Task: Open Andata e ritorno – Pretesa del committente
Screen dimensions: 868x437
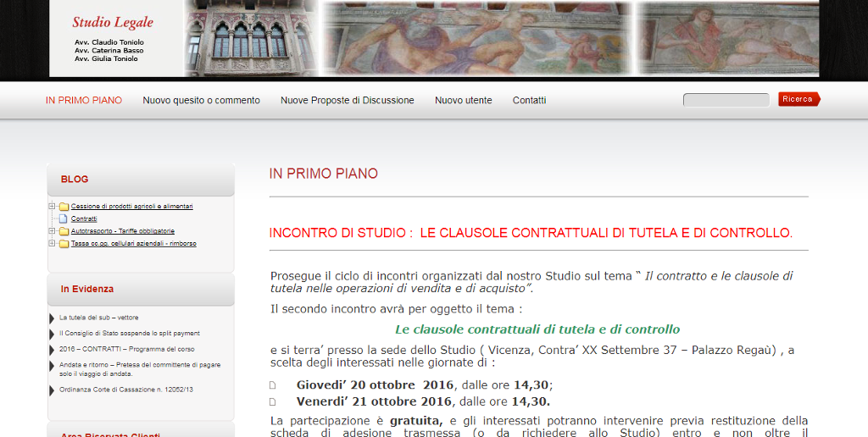Action: point(140,369)
